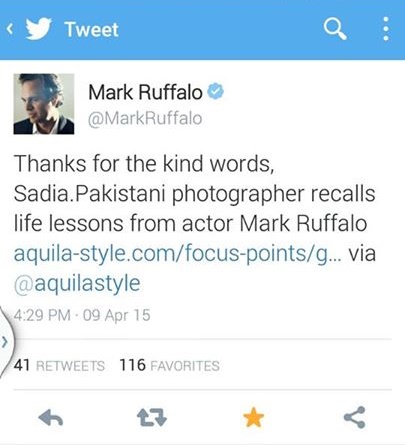Tap the back arrow in the header
This screenshot has width=405, height=445.
point(10,29)
